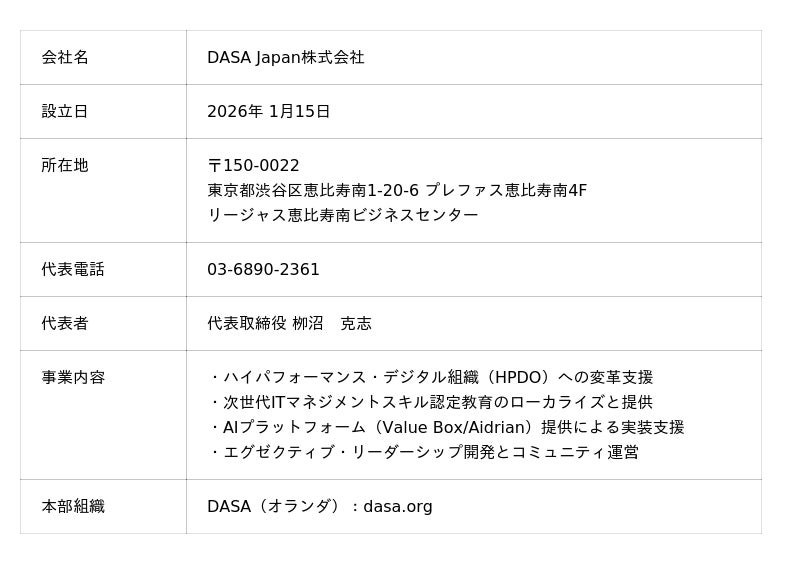Click the リージャス恵比寿南ビジネスセンター text line
The image size is (800, 564).
[342, 215]
